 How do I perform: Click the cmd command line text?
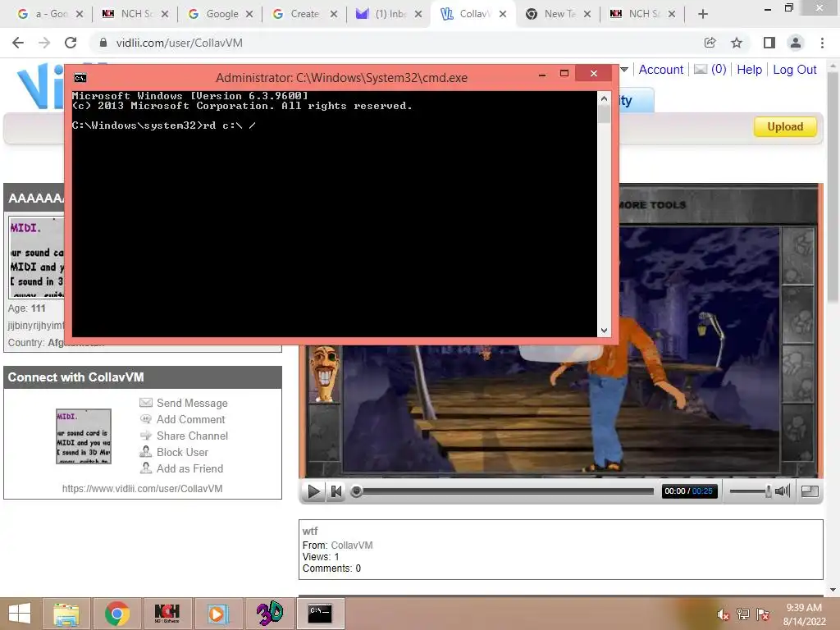(x=164, y=126)
